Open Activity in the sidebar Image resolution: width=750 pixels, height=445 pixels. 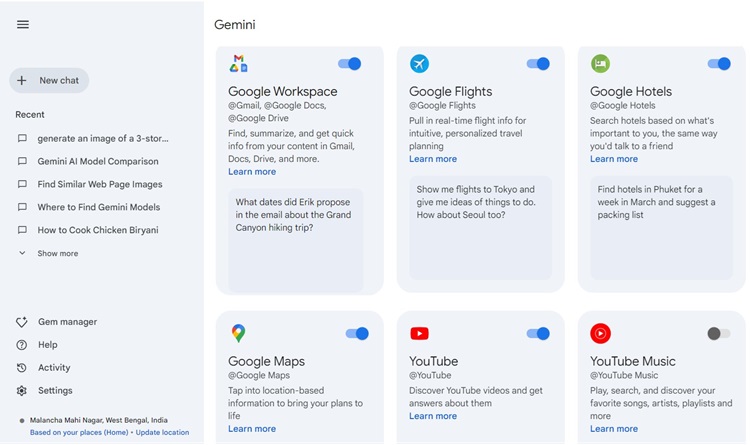click(54, 368)
